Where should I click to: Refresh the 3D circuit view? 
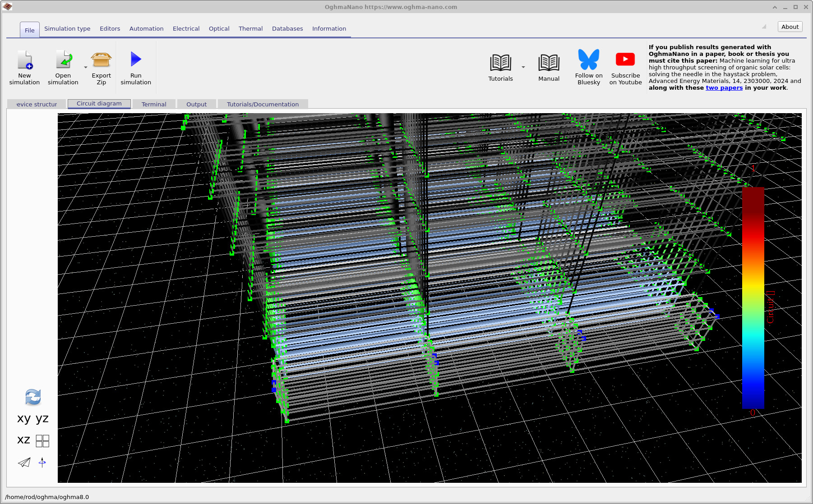point(33,397)
